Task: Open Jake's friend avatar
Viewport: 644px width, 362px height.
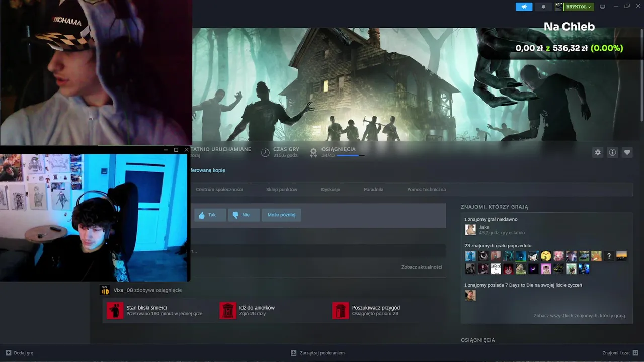Action: [x=470, y=230]
